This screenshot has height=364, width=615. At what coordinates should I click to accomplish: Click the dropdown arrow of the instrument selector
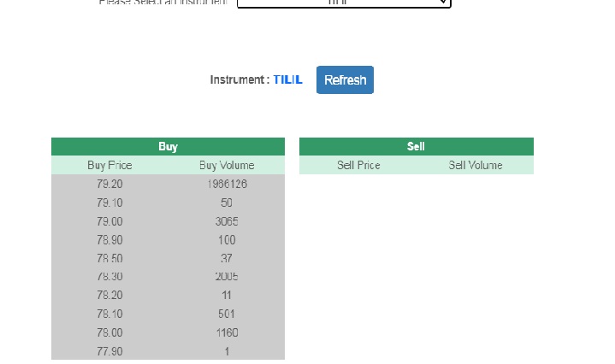442,3
